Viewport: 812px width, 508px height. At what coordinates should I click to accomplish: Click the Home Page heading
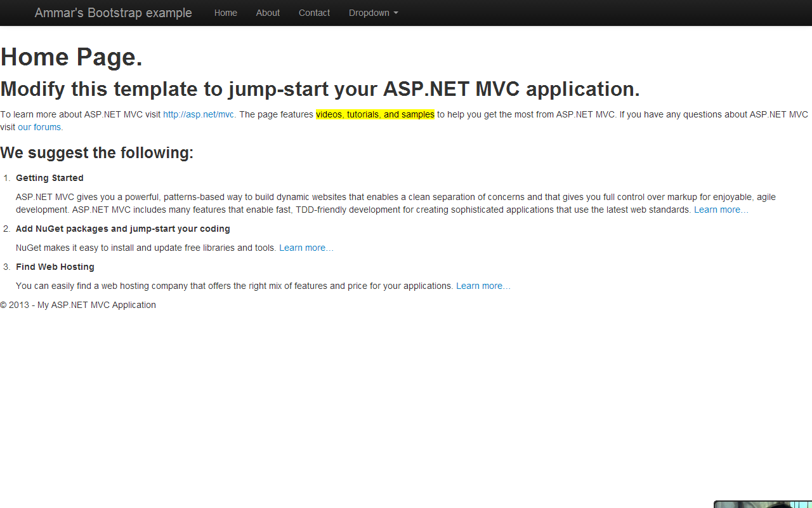point(71,57)
